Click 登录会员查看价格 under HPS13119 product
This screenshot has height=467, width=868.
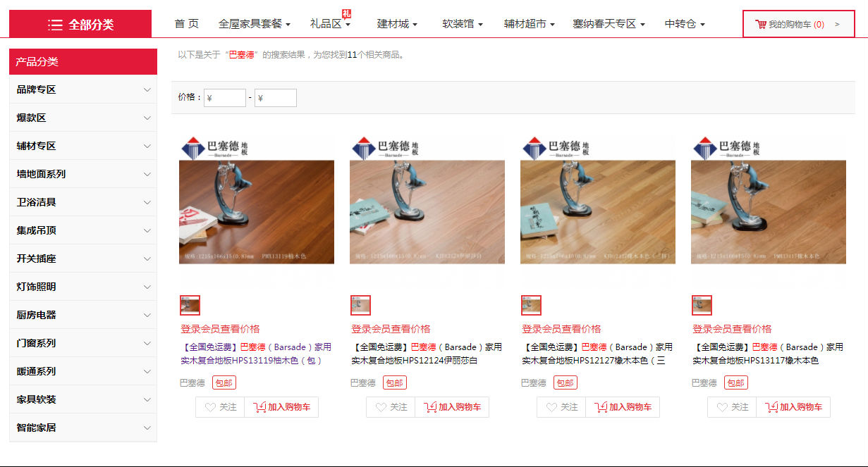point(220,329)
